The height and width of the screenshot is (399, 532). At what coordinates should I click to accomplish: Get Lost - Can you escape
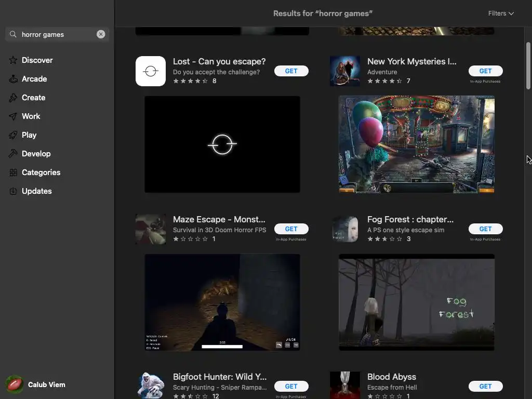click(291, 71)
